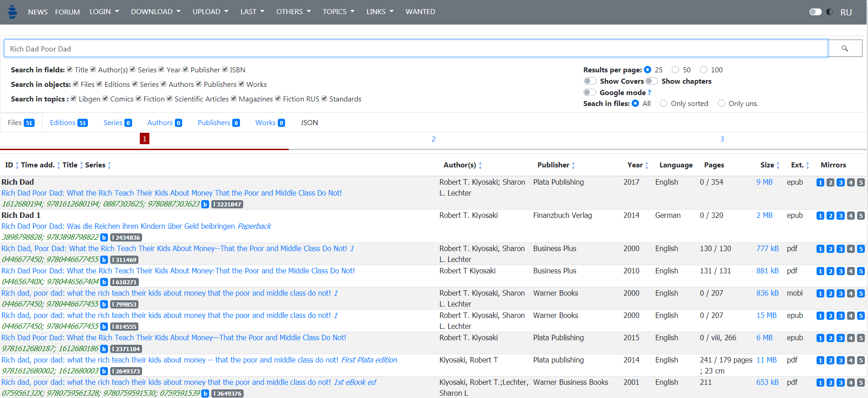Expand the OTHERS navigation dropdown

(x=293, y=12)
